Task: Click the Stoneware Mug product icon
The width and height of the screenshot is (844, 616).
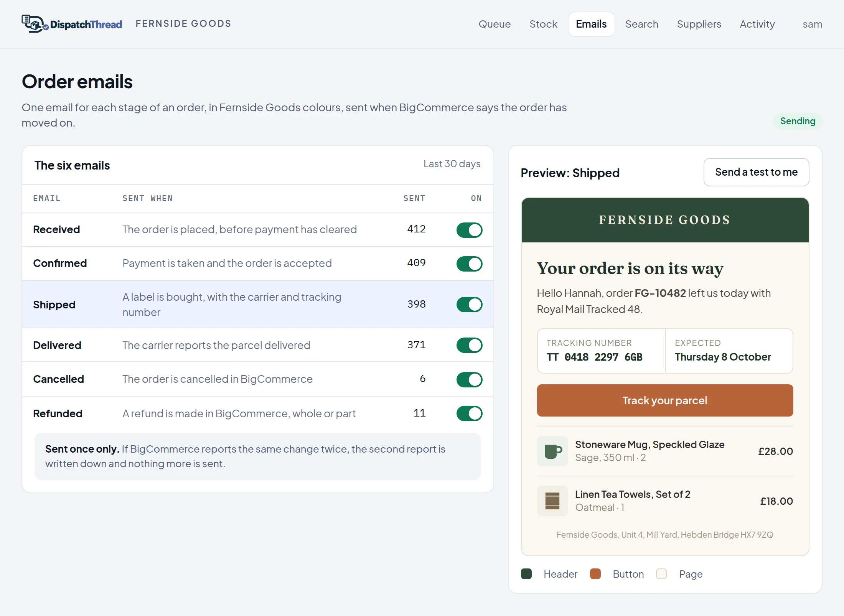Action: click(552, 451)
